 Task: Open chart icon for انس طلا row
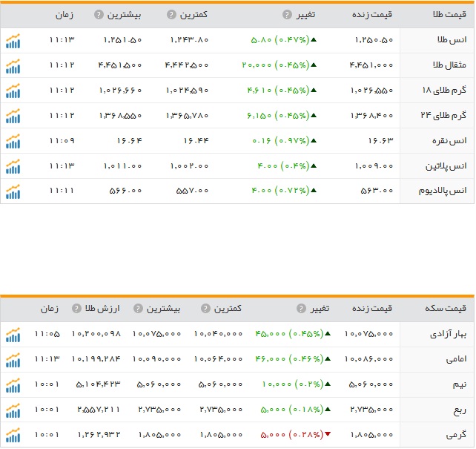13,41
